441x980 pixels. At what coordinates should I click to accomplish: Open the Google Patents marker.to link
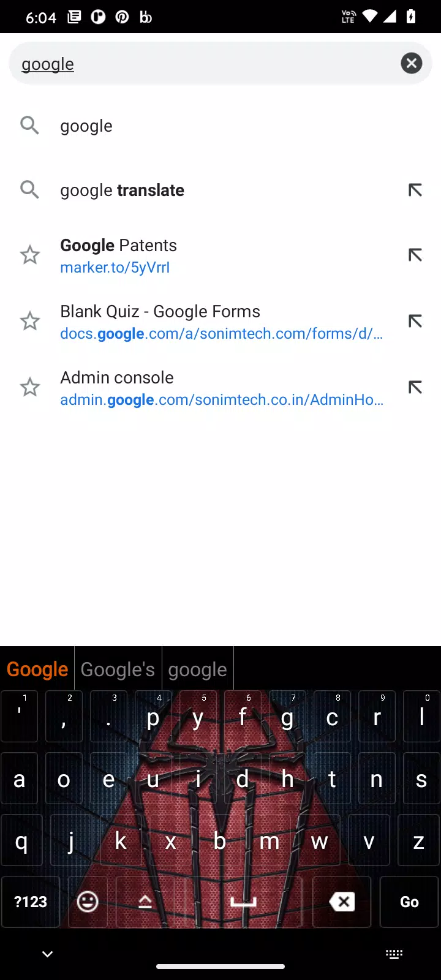(115, 267)
